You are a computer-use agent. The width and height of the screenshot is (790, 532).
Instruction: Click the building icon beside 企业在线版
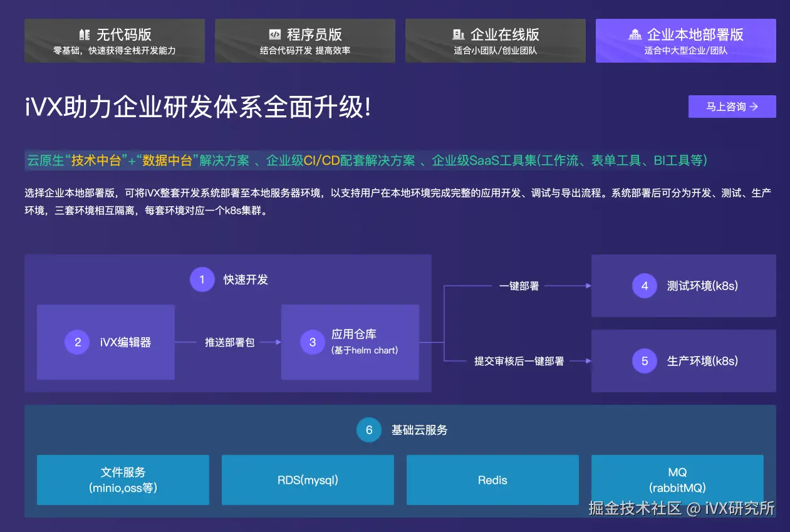(459, 34)
